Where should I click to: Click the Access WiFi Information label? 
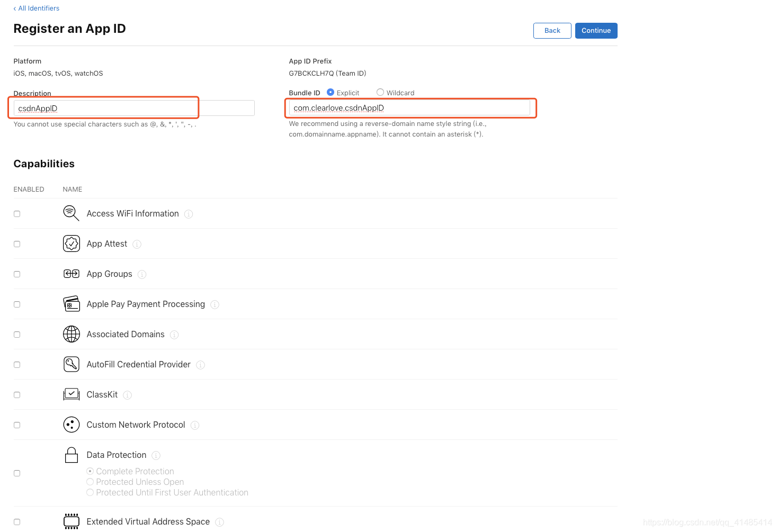132,213
